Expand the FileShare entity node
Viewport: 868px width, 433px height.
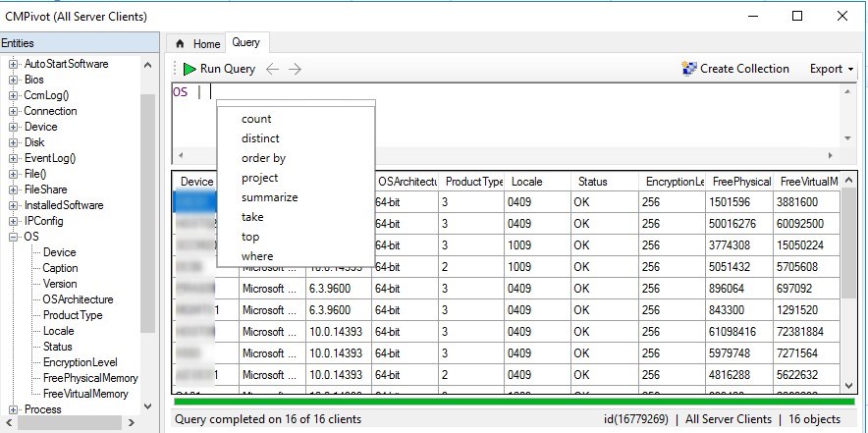click(x=14, y=189)
